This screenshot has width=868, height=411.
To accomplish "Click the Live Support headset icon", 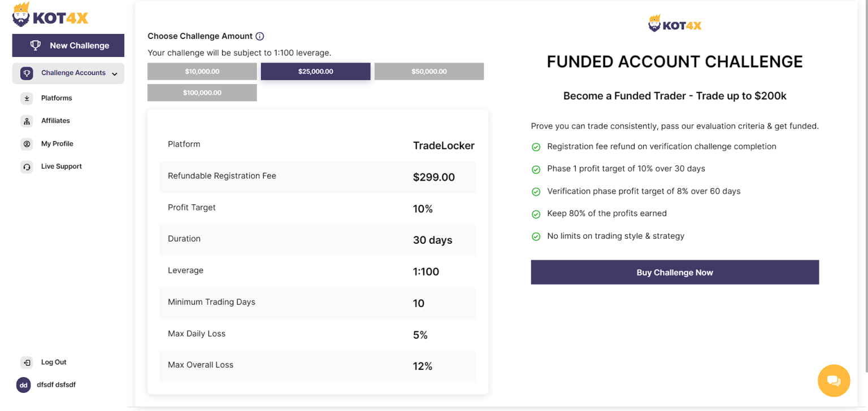I will point(27,167).
